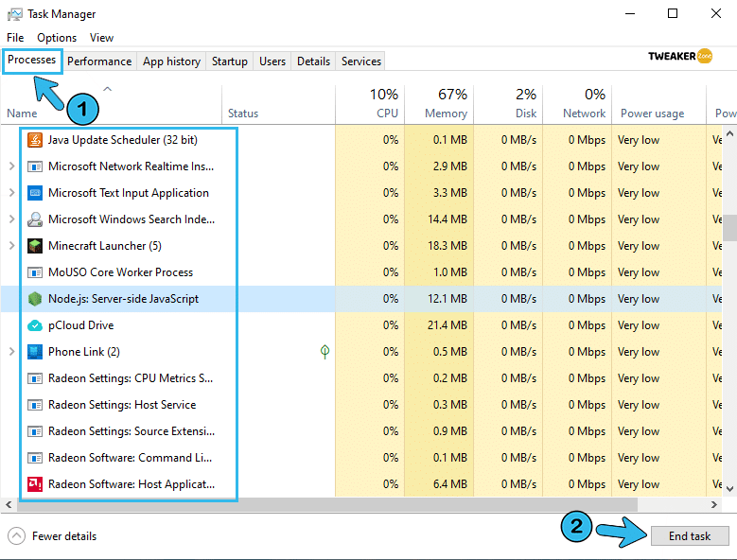Select the Radeon Settings: Host Service name
The image size is (737, 560).
point(122,405)
